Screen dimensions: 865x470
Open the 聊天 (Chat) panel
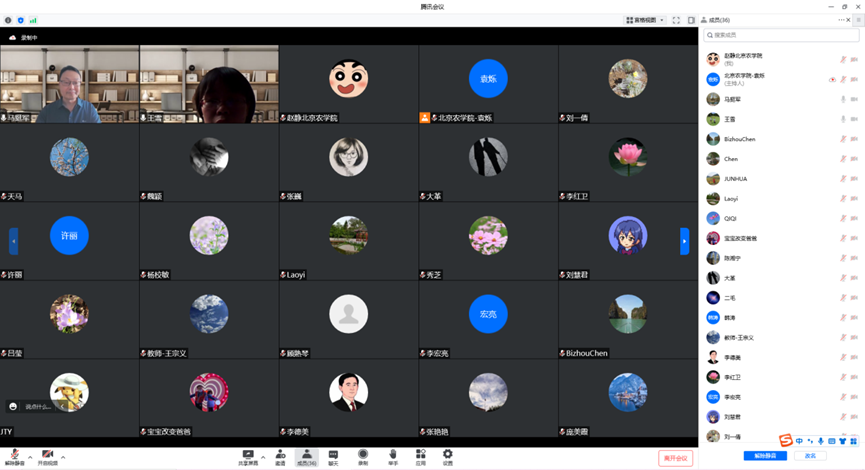(x=333, y=456)
